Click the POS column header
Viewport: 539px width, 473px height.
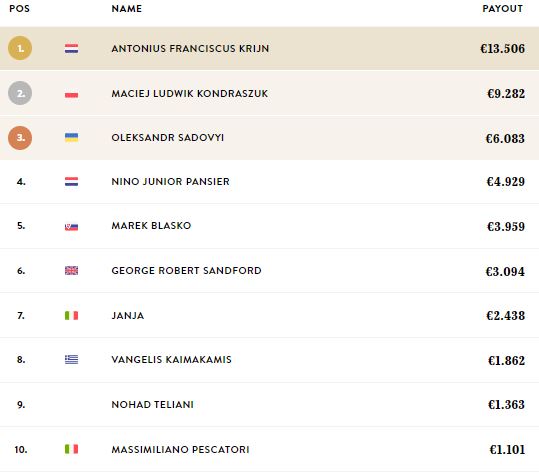[x=20, y=9]
